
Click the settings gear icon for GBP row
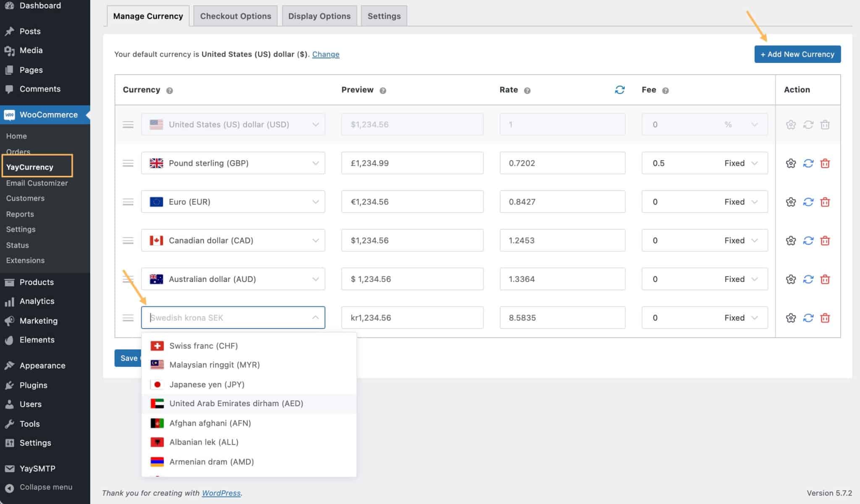[x=790, y=162]
